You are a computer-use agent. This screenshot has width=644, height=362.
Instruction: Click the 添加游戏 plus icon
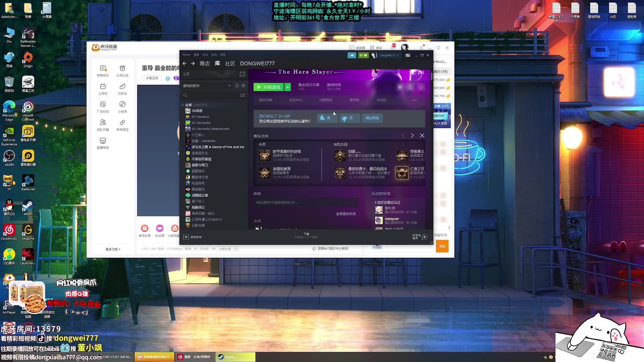pos(186,237)
